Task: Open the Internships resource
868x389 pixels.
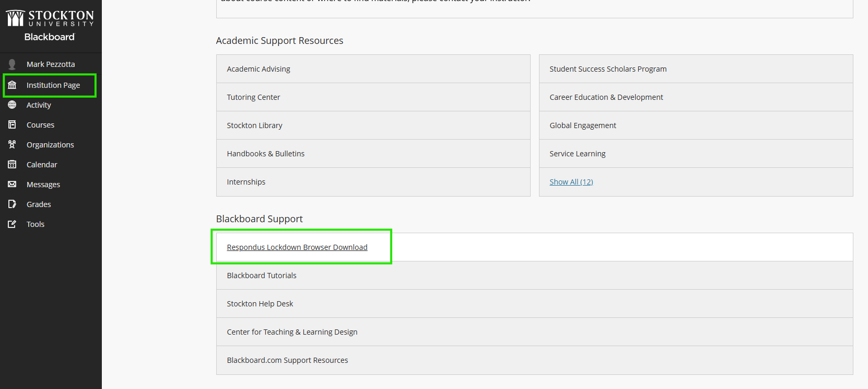Action: [x=373, y=182]
